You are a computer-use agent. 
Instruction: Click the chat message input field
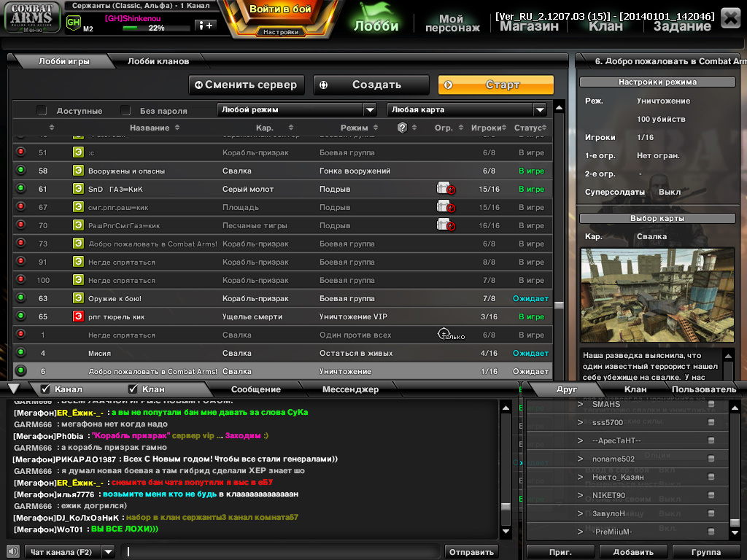click(x=281, y=552)
